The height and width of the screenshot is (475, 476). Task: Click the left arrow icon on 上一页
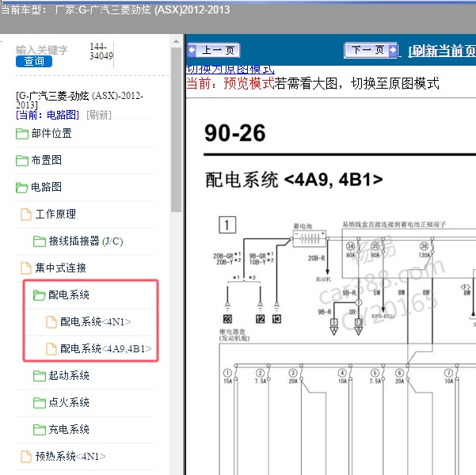[x=192, y=50]
